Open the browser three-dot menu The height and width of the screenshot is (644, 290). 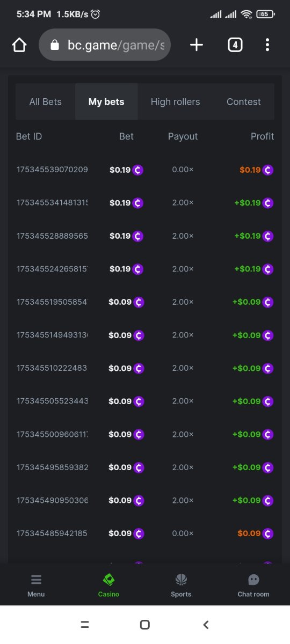pos(267,45)
